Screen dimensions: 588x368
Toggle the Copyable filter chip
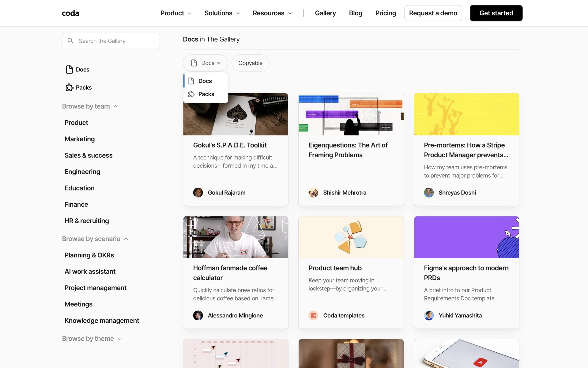coord(250,63)
